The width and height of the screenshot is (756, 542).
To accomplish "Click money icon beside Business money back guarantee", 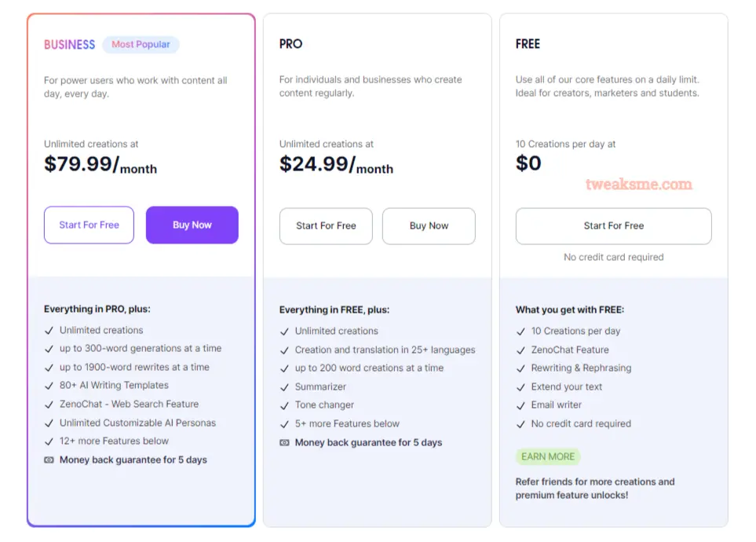I will 49,460.
